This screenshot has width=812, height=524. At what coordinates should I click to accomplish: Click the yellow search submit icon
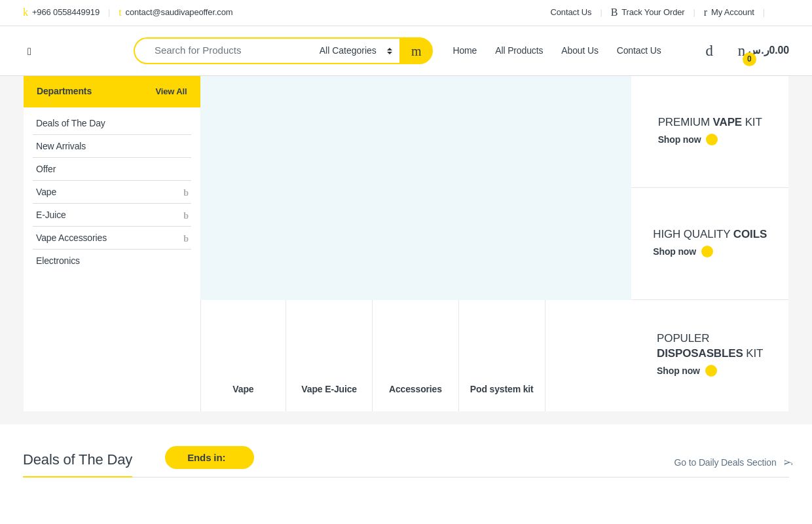tap(416, 51)
